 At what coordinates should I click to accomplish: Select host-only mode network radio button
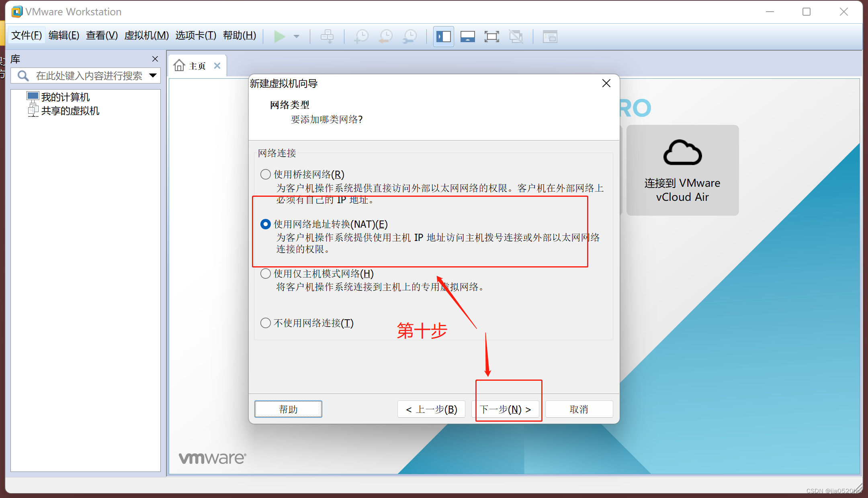266,273
